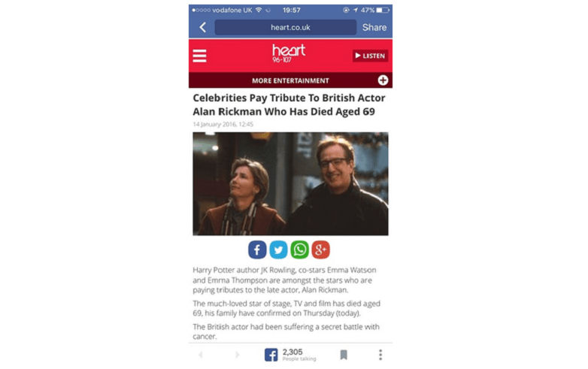This screenshot has width=588, height=369.
Task: Share article via Facebook round icon
Action: [x=257, y=250]
